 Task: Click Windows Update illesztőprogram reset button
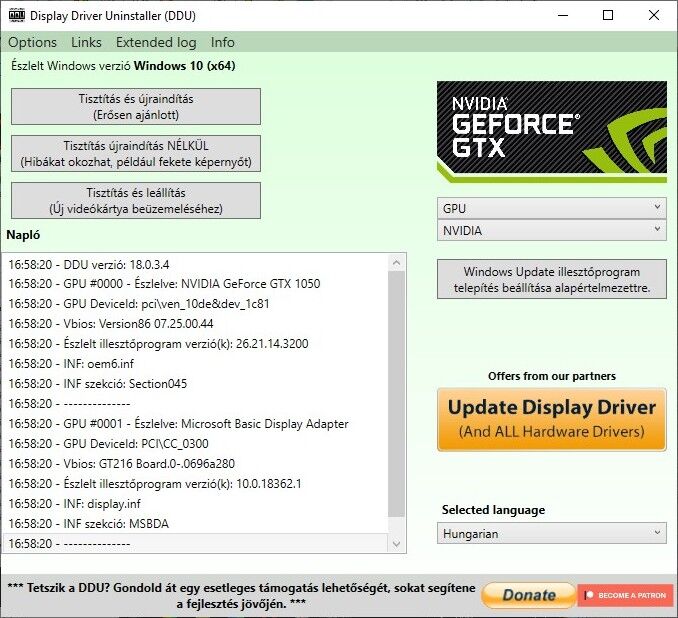tap(552, 279)
